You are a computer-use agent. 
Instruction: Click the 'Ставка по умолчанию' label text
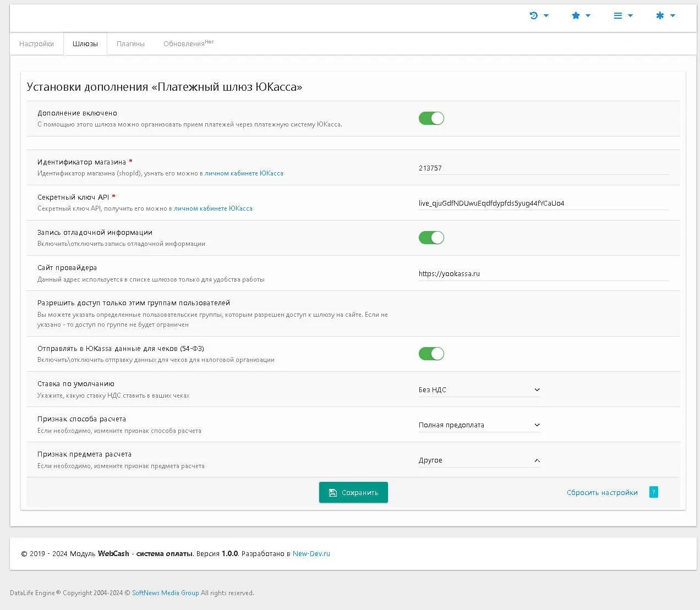76,384
